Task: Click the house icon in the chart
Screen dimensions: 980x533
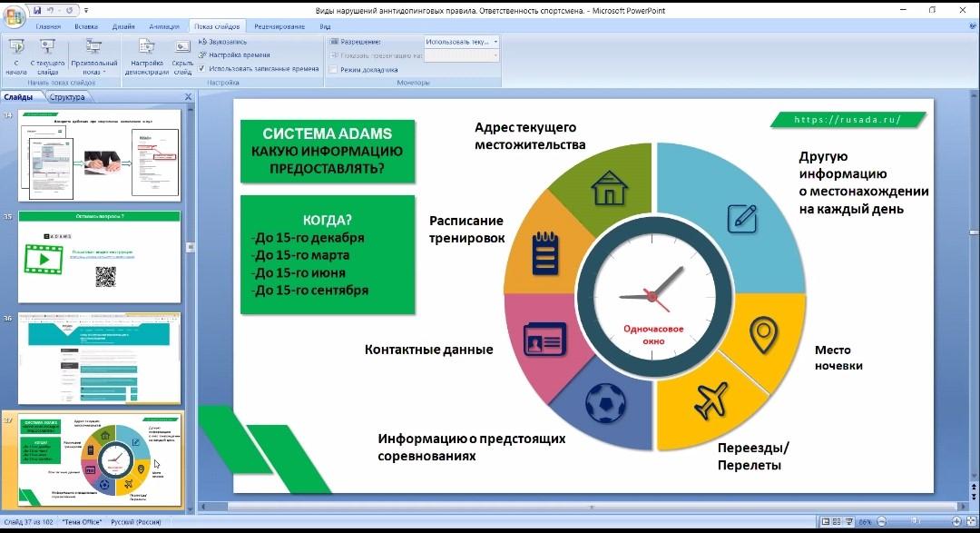Action: [x=610, y=188]
